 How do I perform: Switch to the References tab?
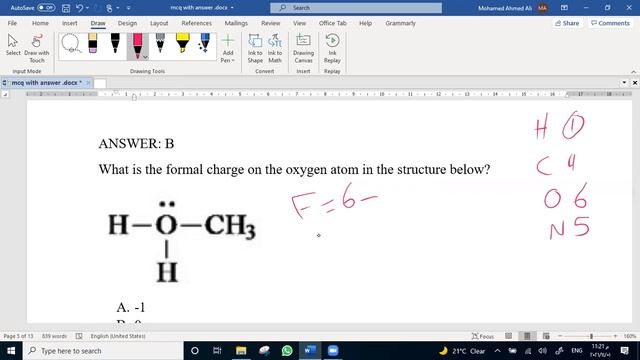click(x=196, y=23)
